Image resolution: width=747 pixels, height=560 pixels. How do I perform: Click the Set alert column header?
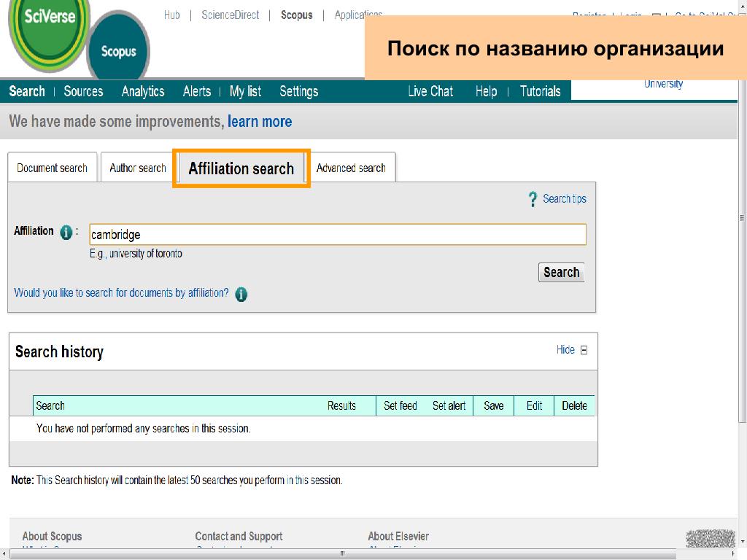(449, 405)
